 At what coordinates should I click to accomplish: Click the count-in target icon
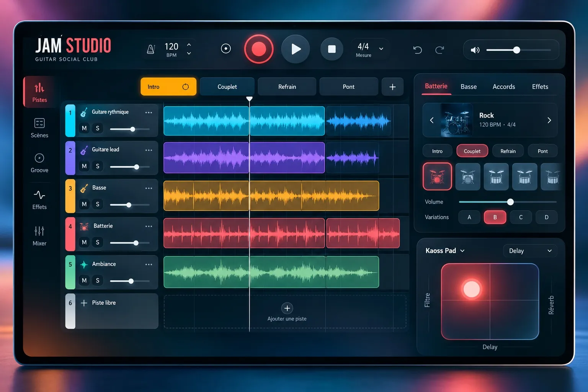[226, 49]
